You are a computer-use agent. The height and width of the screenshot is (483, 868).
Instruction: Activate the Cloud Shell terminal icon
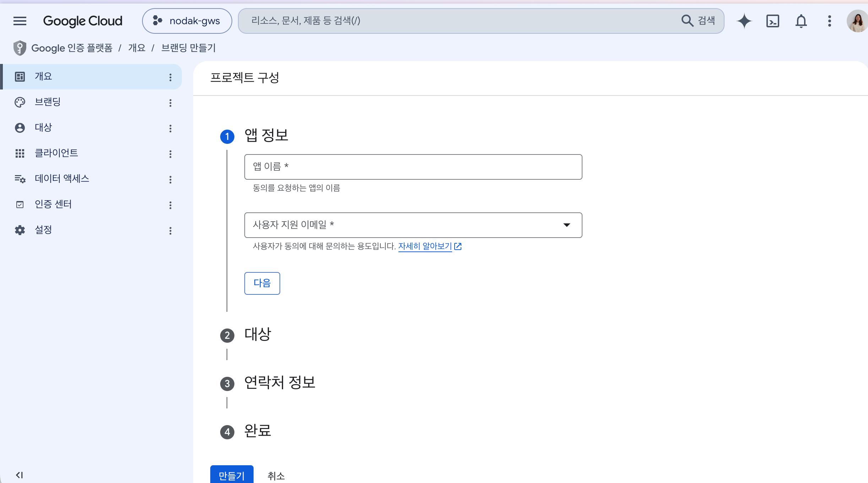pos(773,21)
